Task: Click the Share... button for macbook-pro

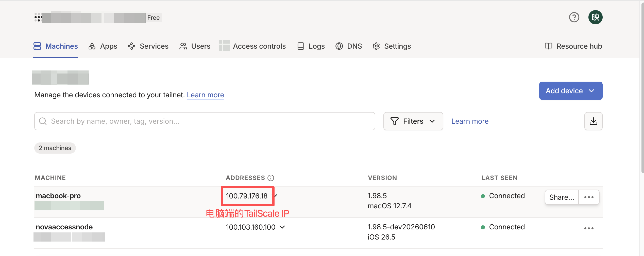Action: point(562,197)
